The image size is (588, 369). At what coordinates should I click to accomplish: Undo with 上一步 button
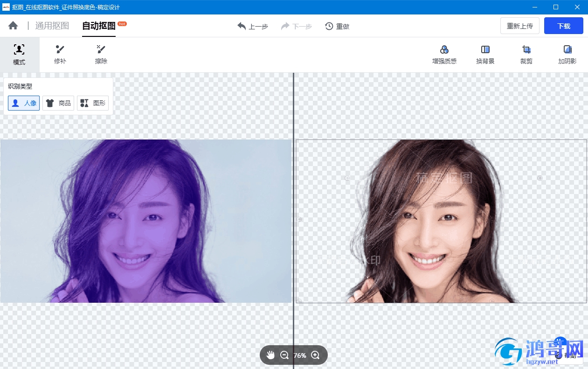253,27
